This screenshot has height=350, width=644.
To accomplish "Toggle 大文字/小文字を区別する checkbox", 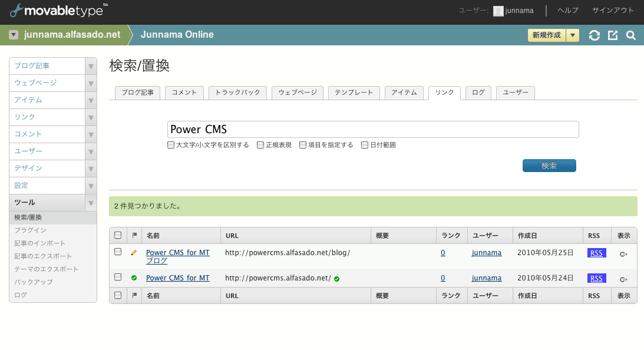I will pyautogui.click(x=171, y=145).
